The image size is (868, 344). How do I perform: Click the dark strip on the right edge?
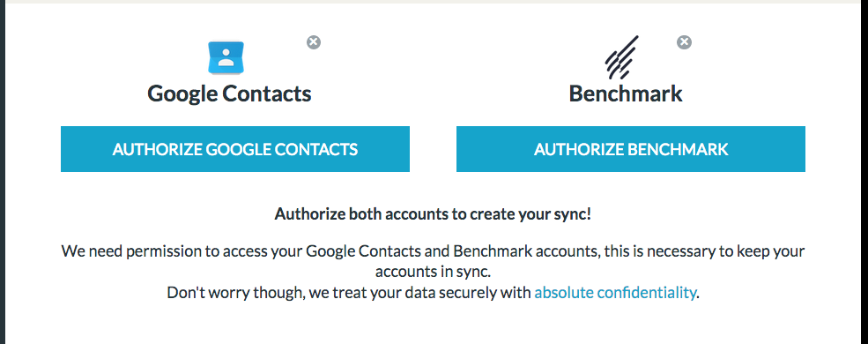click(x=865, y=172)
